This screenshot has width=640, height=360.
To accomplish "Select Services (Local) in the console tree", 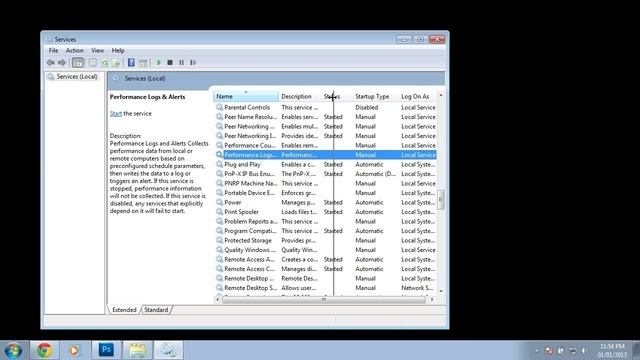I will (77, 77).
